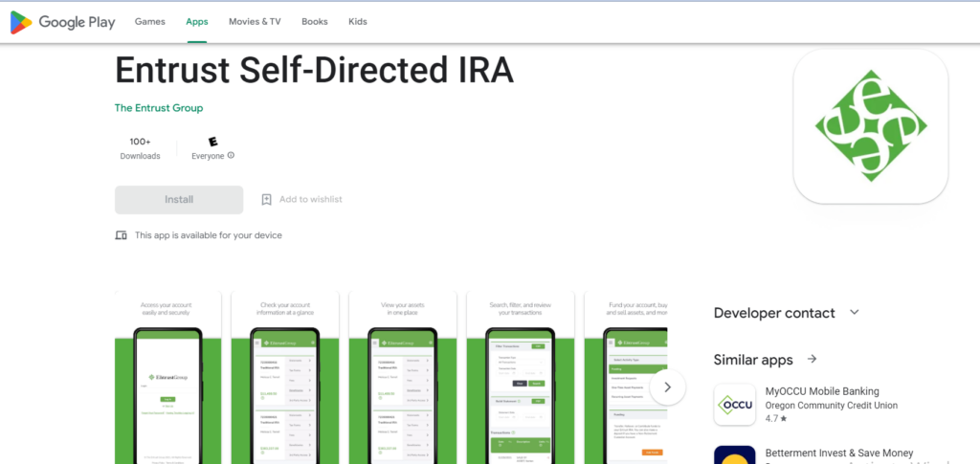
Task: Open MyOCCU Mobile Banking app icon
Action: click(x=735, y=405)
